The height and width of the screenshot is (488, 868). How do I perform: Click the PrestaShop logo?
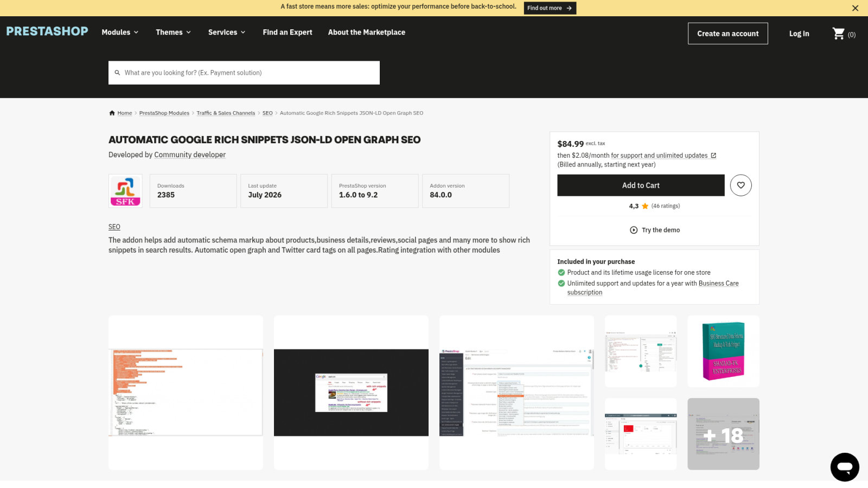[x=47, y=31]
